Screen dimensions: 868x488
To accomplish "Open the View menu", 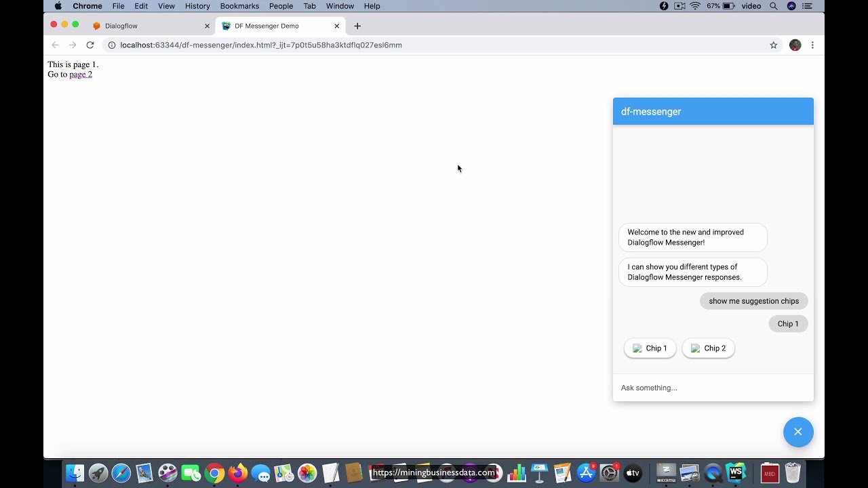I will [x=166, y=6].
